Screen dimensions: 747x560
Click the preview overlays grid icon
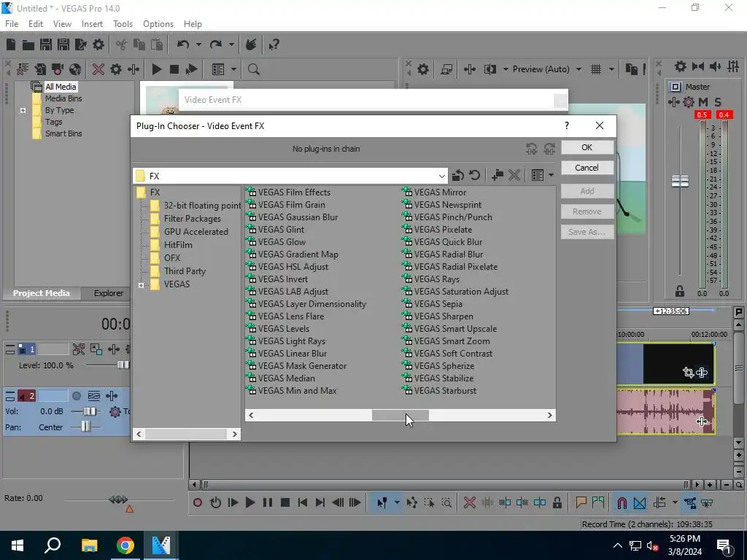[596, 69]
